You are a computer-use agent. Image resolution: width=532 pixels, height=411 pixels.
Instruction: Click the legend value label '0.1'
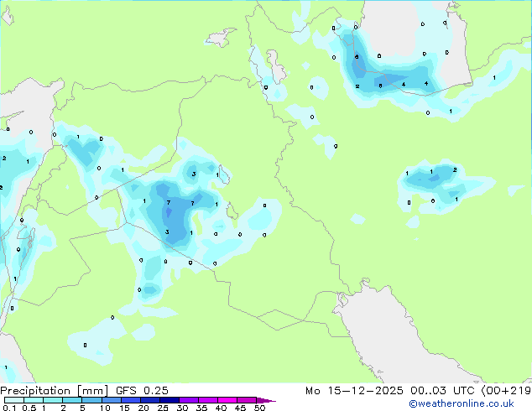[x=8, y=408]
